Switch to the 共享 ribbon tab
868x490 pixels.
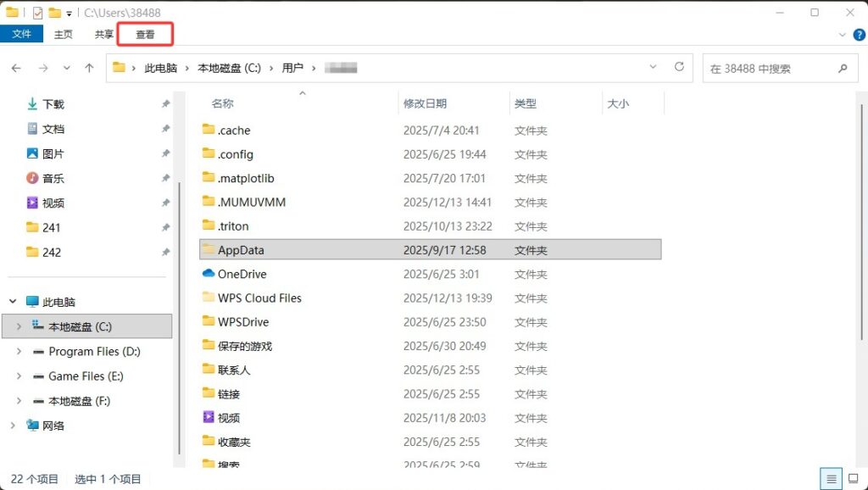coord(103,34)
